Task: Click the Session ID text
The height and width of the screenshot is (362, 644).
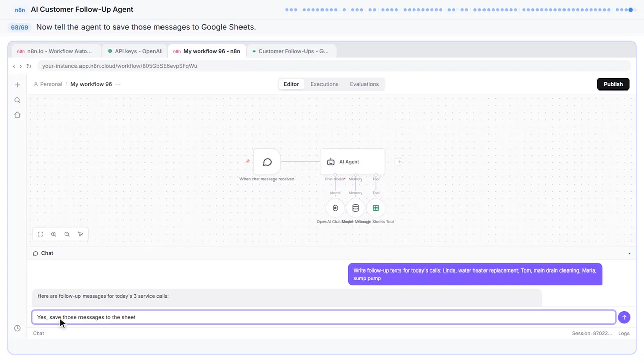Action: pyautogui.click(x=592, y=333)
